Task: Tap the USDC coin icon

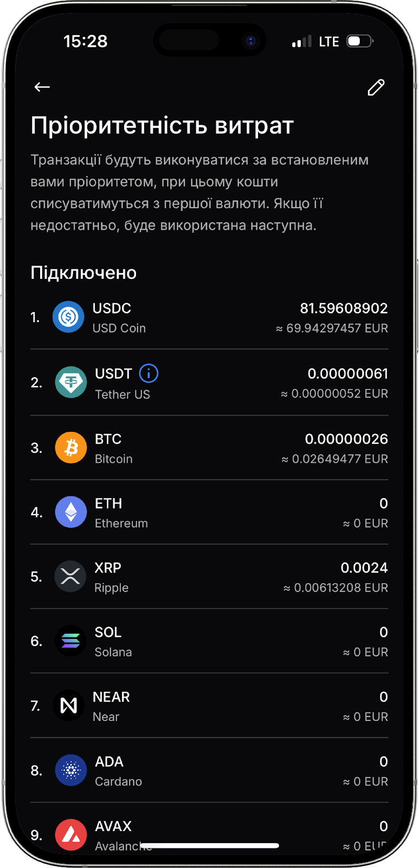Action: click(68, 317)
